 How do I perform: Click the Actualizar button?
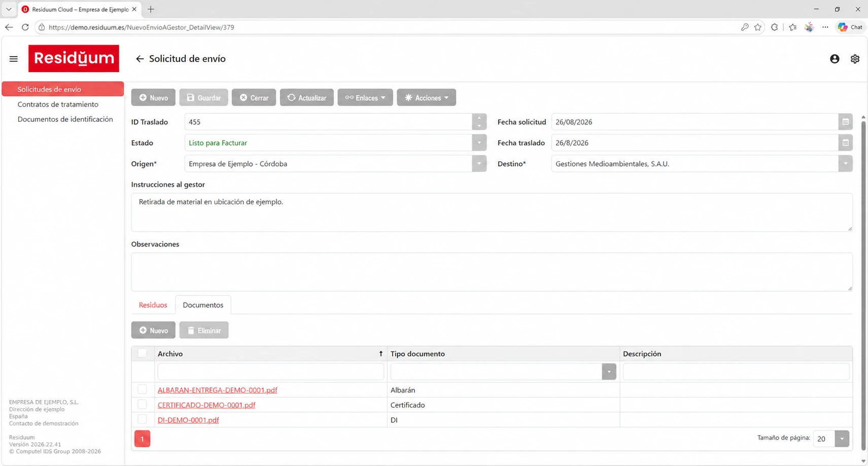click(x=306, y=97)
